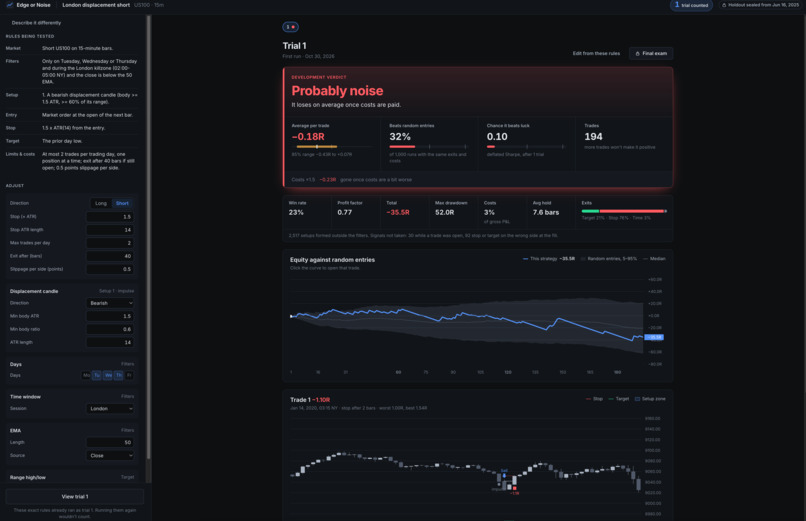Click the Min body ratio input
This screenshot has width=806, height=521.
(x=110, y=329)
